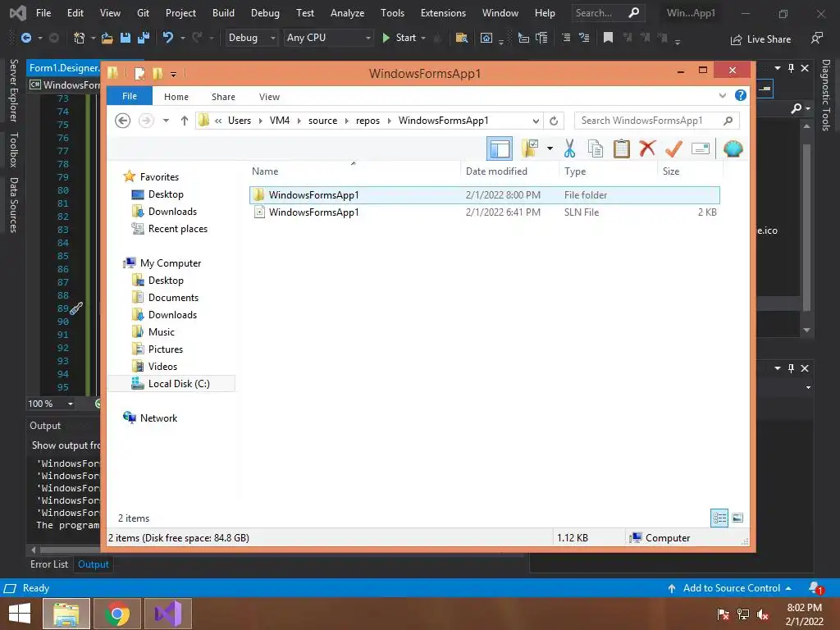Open recent locations dropdown in Explorer
This screenshot has height=630, width=840.
click(x=166, y=121)
